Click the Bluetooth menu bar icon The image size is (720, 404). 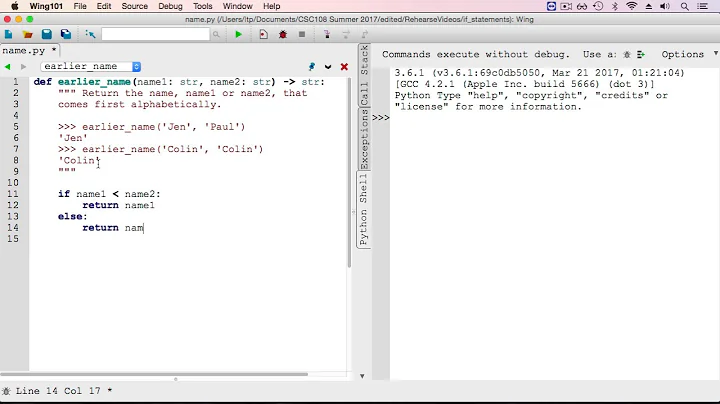coord(615,6)
